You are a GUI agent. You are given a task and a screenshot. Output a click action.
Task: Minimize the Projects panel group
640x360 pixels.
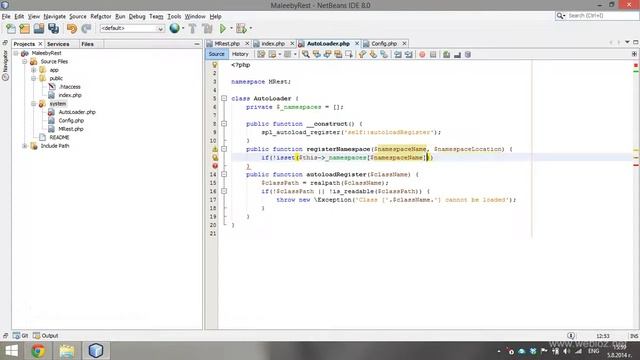click(197, 44)
